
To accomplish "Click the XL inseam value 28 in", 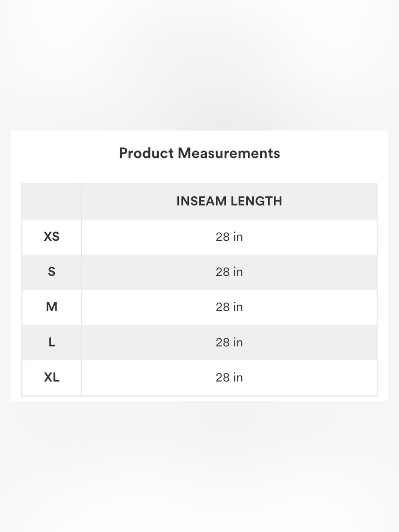I will pyautogui.click(x=229, y=378).
